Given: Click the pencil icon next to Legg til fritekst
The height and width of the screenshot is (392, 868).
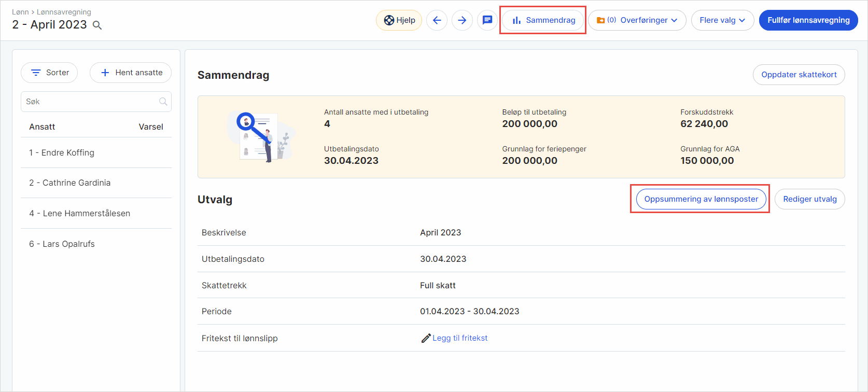Looking at the screenshot, I should (x=426, y=338).
